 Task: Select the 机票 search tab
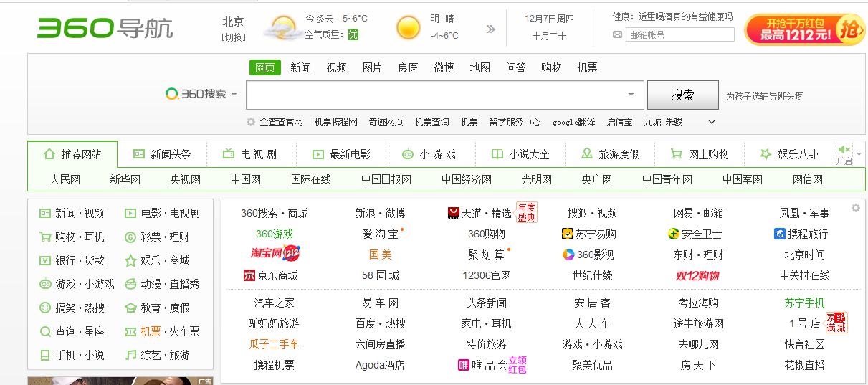point(587,67)
